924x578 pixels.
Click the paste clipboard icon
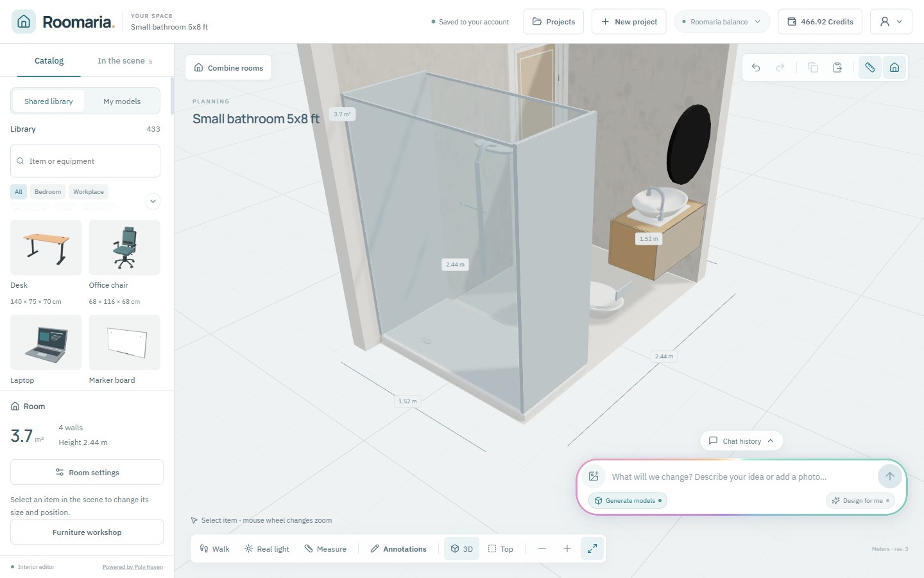point(837,67)
